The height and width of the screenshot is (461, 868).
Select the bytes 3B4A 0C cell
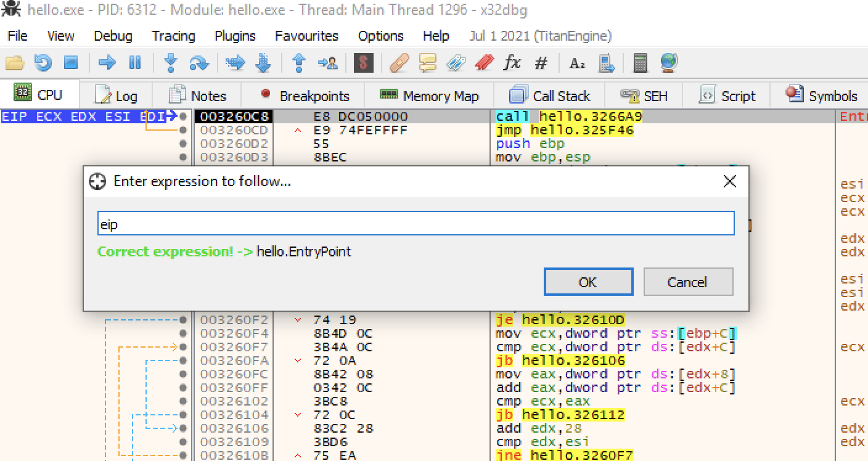(343, 347)
